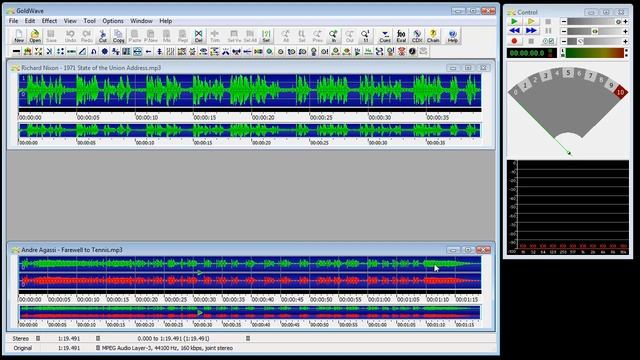Click the volume slider in Control window
Screen dimensions: 640x360
[x=594, y=21]
